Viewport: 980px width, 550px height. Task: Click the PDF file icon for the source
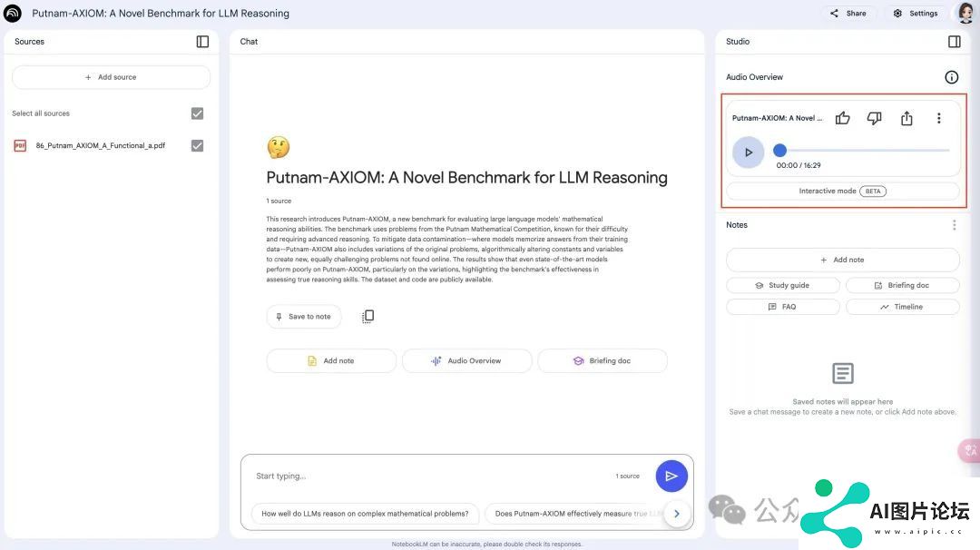coord(20,145)
